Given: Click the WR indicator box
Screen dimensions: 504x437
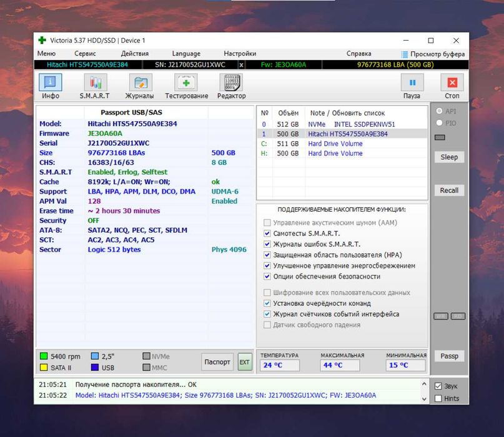Looking at the screenshot, I should [x=441, y=316].
